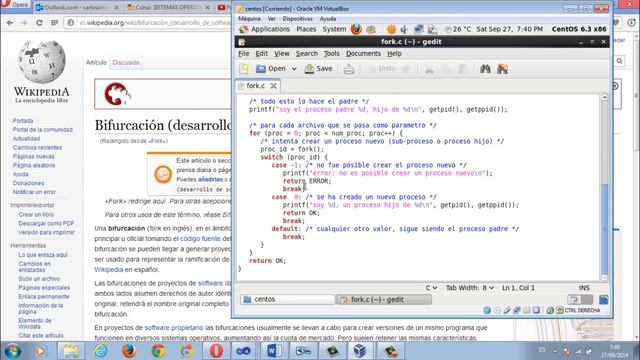
Task: Click the Redo arrow in gedit toolbar
Action: point(406,69)
